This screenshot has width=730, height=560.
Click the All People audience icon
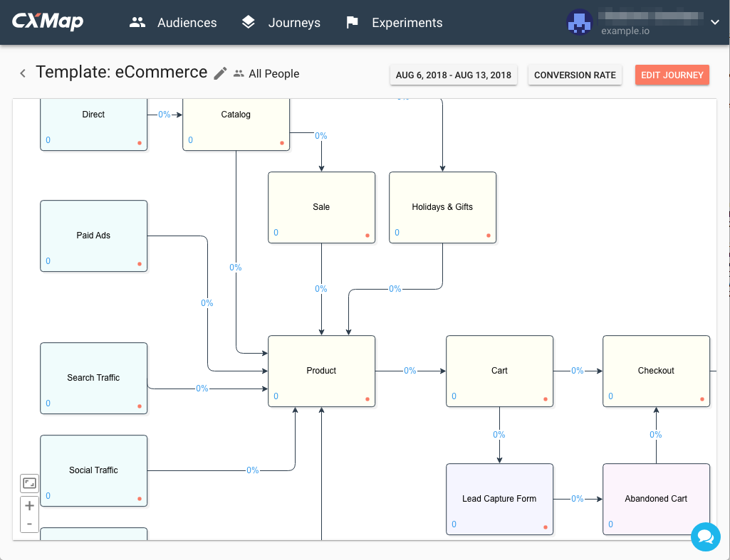(x=239, y=73)
